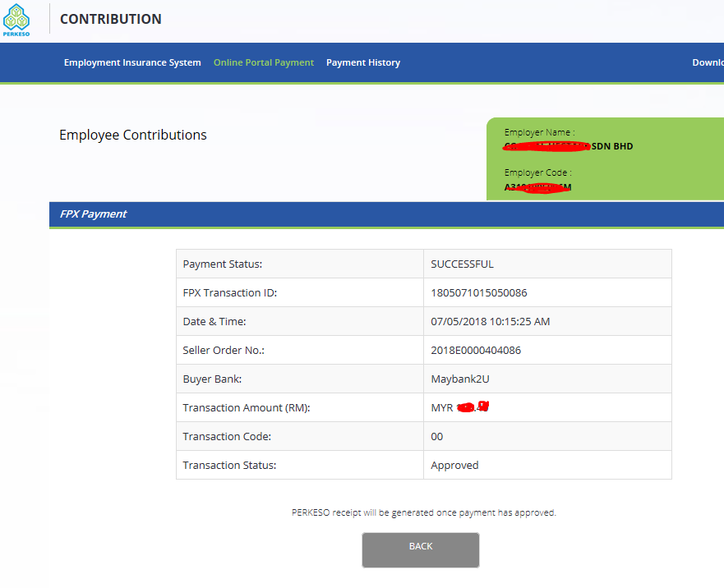Click the PERKESO logo icon
Viewport: 724px width, 588px height.
tap(16, 20)
